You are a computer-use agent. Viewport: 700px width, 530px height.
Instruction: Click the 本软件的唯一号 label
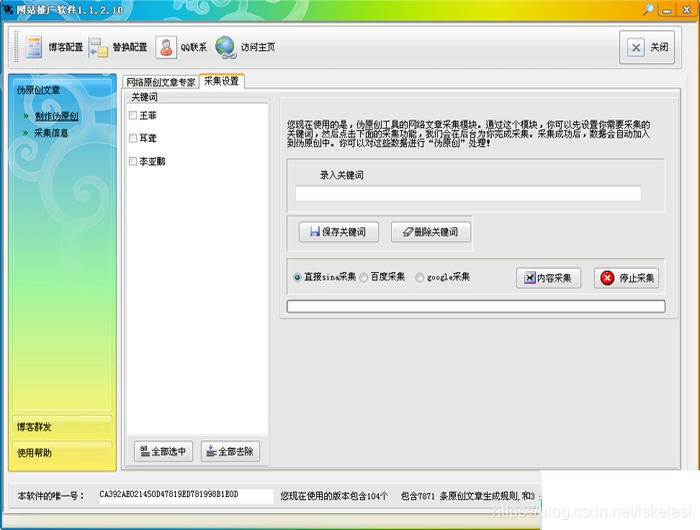click(x=51, y=496)
